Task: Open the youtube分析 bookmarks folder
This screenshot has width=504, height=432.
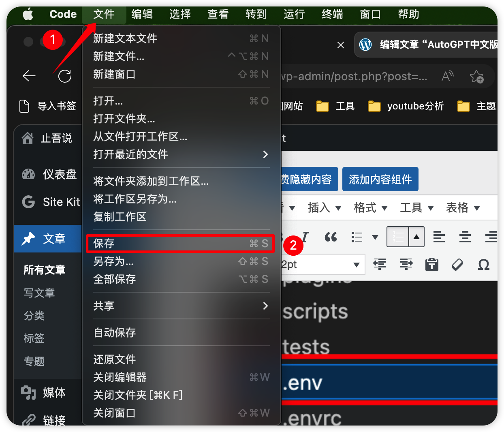Action: tap(406, 106)
